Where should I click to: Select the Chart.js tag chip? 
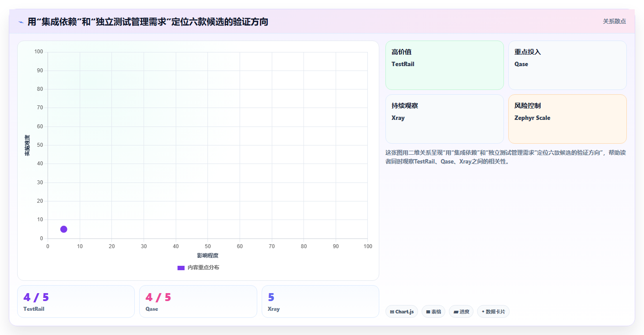click(x=402, y=312)
